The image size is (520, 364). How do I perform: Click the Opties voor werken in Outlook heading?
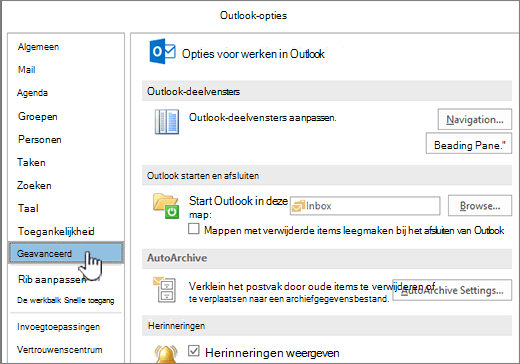click(x=253, y=54)
